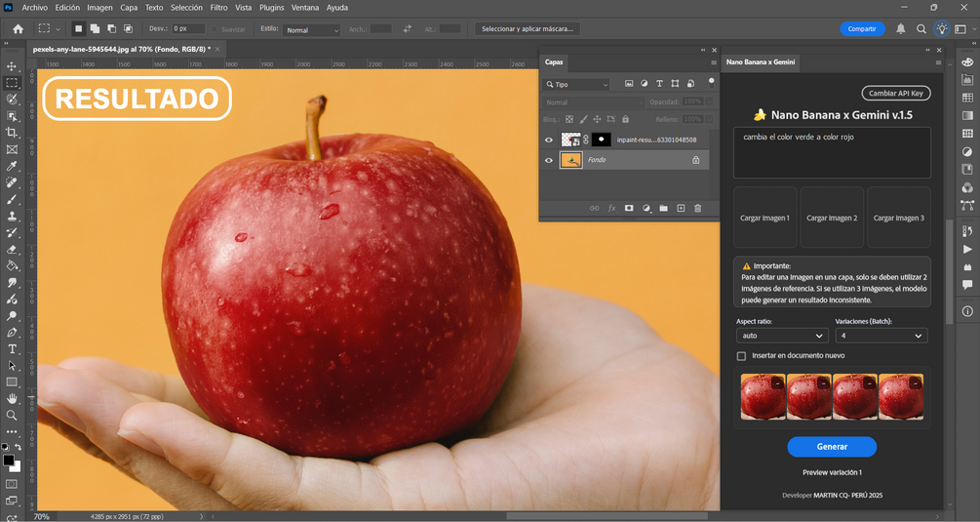This screenshot has width=980, height=522.
Task: Open the Comments speech bubble panel
Action: (967, 285)
